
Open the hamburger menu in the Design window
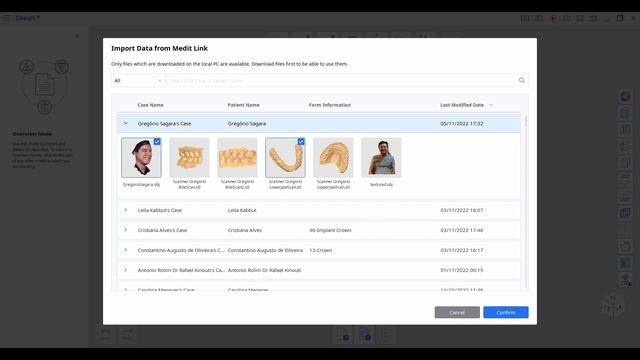[x=7, y=18]
